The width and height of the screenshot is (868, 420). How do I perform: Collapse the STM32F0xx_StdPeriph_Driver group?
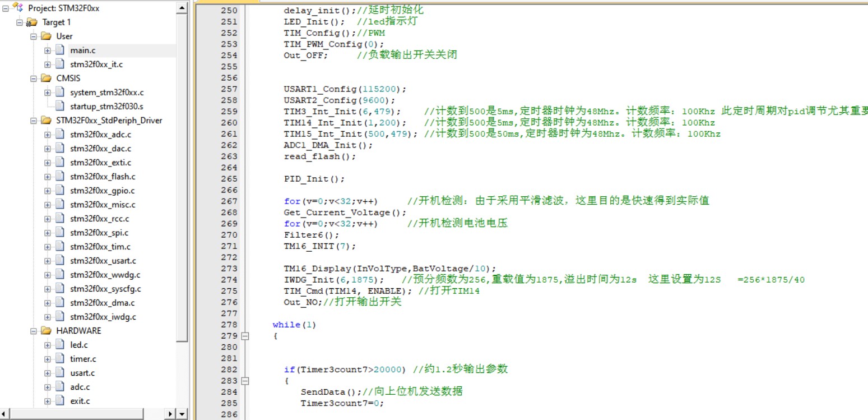tap(34, 121)
